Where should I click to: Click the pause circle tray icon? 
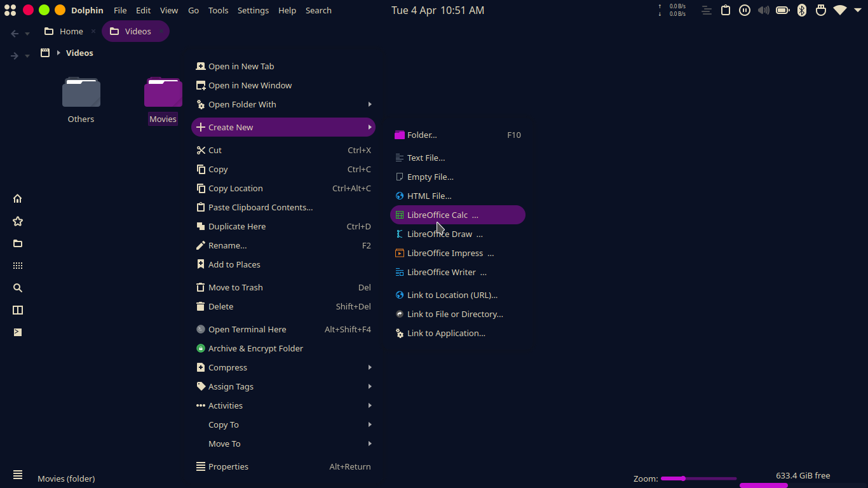tap(745, 10)
